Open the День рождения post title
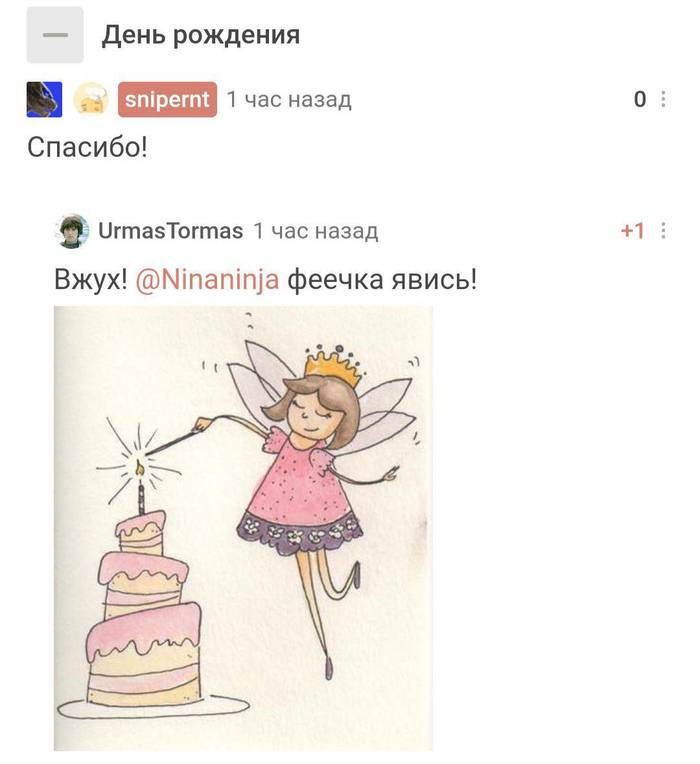 [x=201, y=35]
